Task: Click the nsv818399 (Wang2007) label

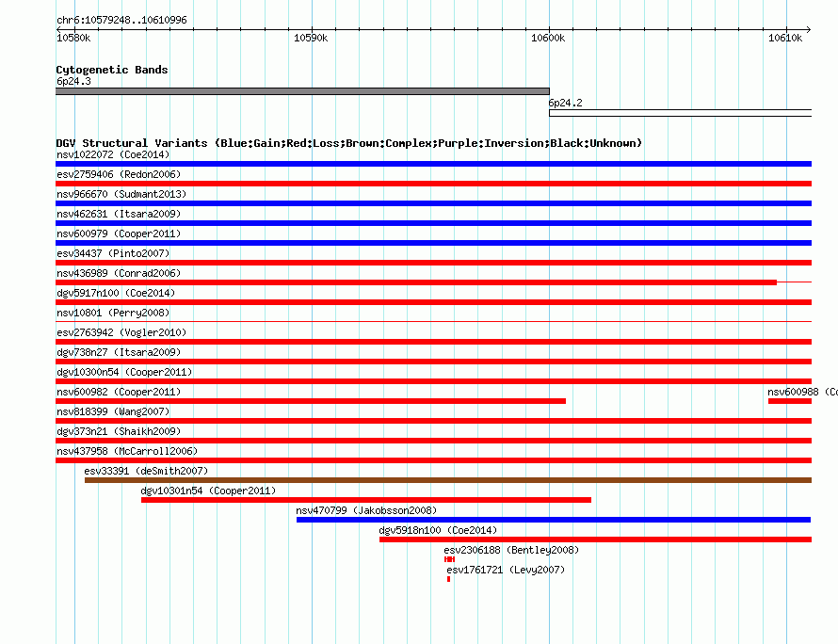Action: pyautogui.click(x=113, y=412)
